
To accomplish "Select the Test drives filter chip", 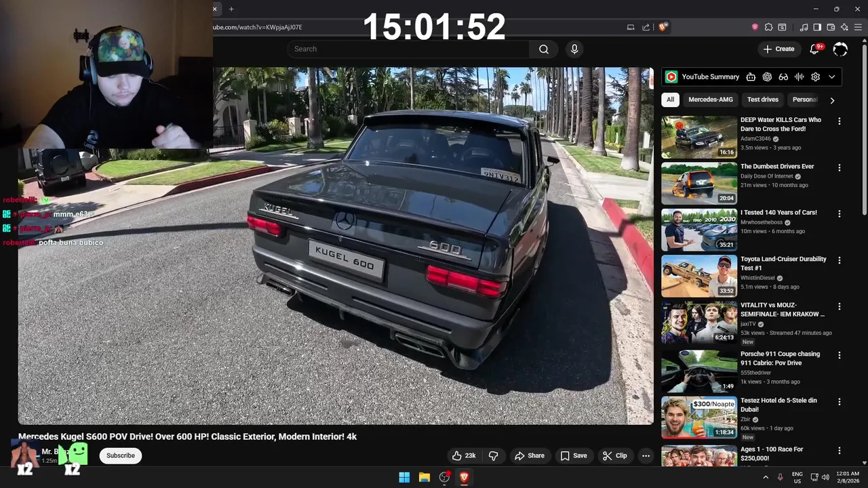I will [x=763, y=100].
